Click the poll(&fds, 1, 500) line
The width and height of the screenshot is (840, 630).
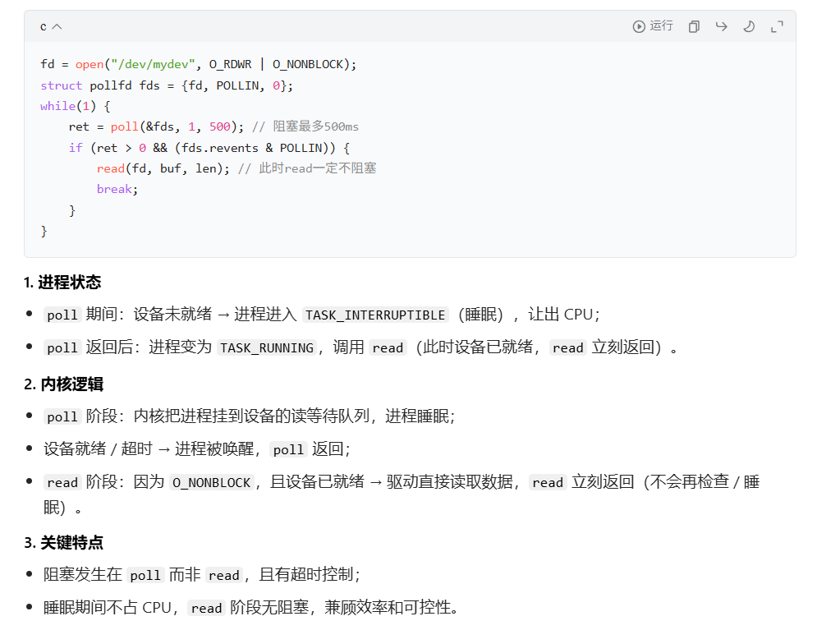pos(156,127)
